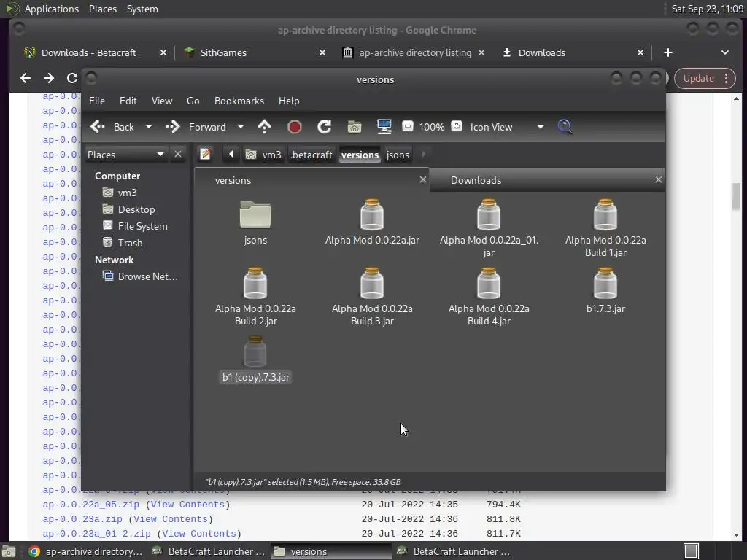Zoom out with minus icon
The width and height of the screenshot is (747, 560).
click(x=407, y=126)
